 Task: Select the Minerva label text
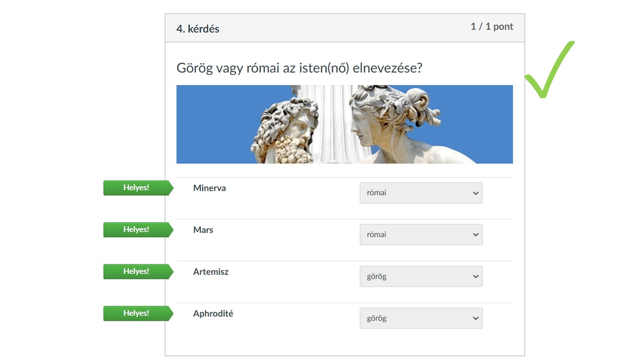(209, 188)
